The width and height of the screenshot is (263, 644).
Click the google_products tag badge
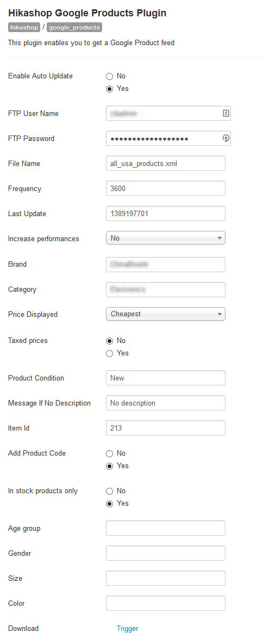click(74, 28)
